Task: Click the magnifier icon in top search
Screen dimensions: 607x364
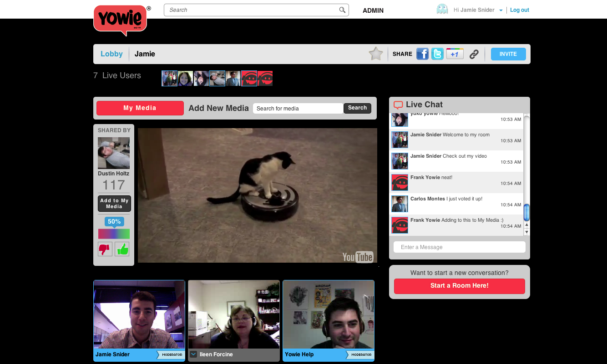Action: pos(342,10)
